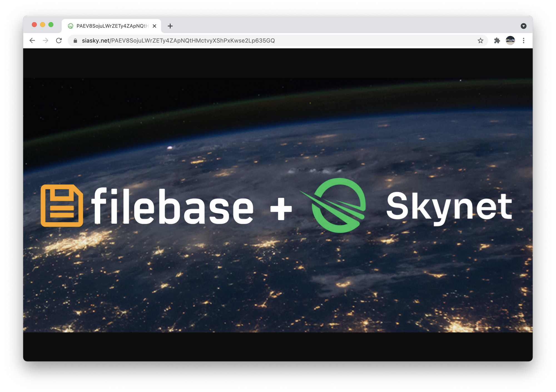The width and height of the screenshot is (556, 392).
Task: Close the PAEV8SojuLWrZETy4ZApNQtH tab
Action: point(155,26)
